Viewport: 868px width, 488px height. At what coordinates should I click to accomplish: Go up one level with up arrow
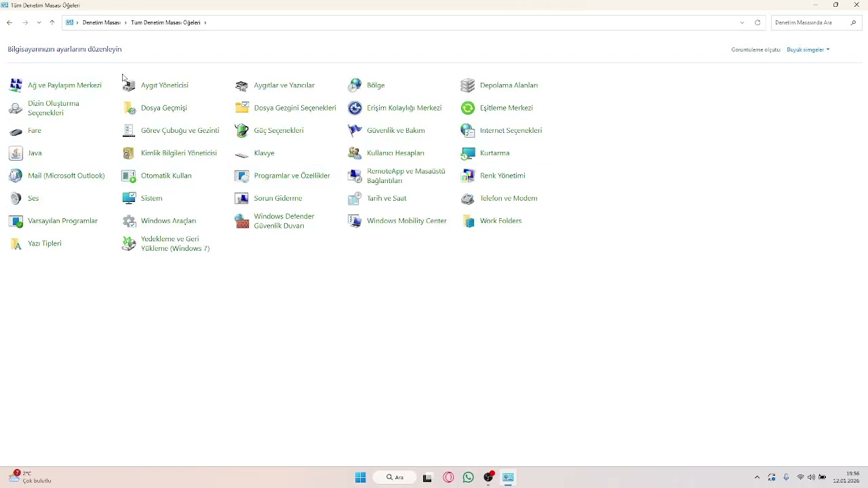[52, 22]
